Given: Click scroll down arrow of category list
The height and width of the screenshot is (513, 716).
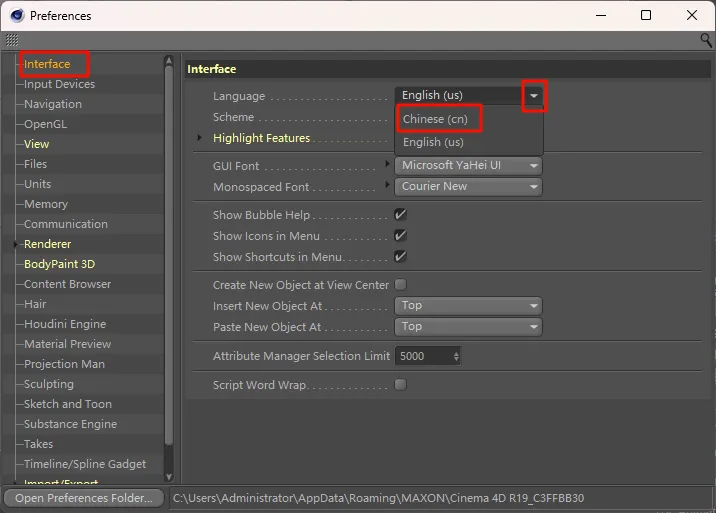Looking at the screenshot, I should point(169,477).
